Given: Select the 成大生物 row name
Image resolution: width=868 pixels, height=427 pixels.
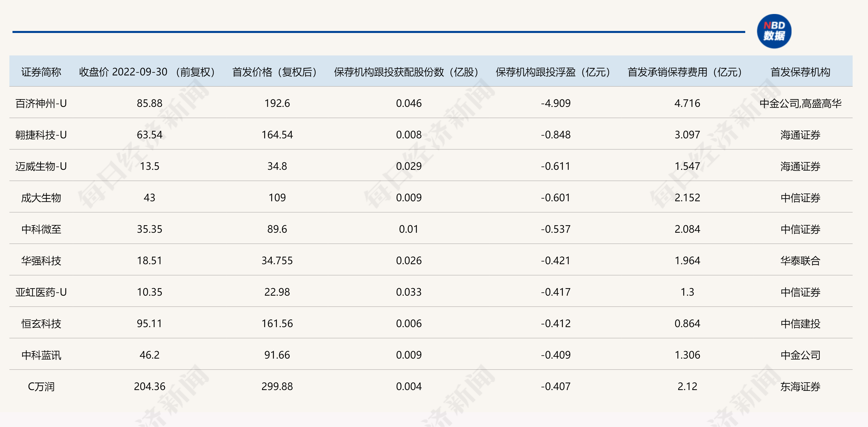Looking at the screenshot, I should click(x=41, y=198).
